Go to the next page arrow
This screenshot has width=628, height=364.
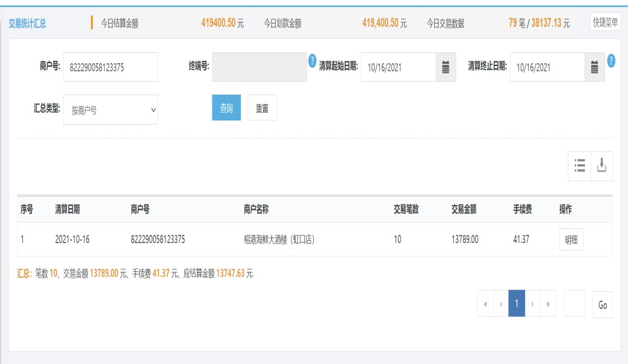tap(532, 304)
